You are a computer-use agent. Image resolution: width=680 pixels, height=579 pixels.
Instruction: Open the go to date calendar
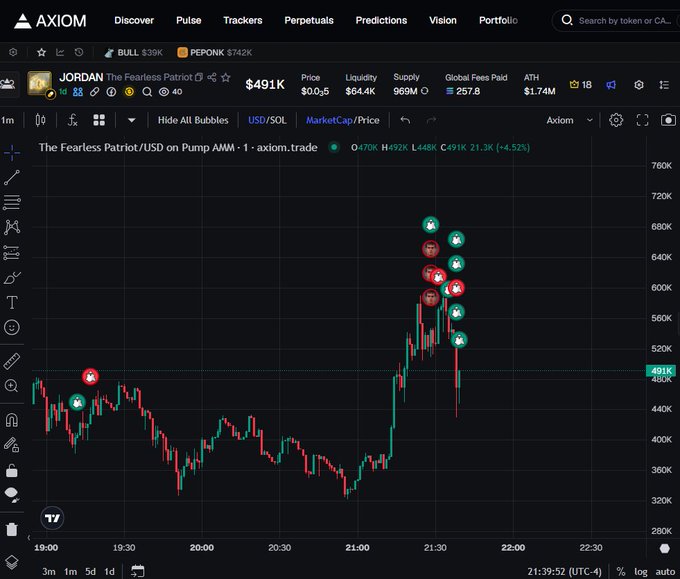[137, 571]
